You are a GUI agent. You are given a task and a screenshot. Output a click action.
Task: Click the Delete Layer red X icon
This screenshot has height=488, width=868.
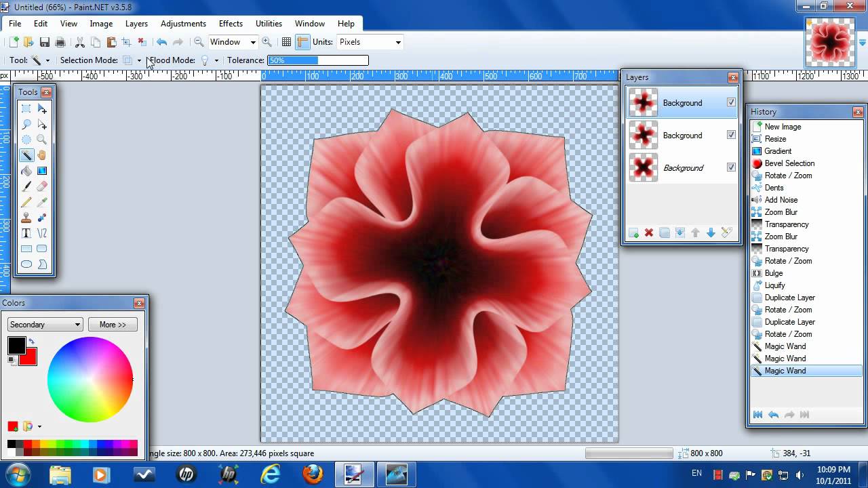[x=649, y=232]
